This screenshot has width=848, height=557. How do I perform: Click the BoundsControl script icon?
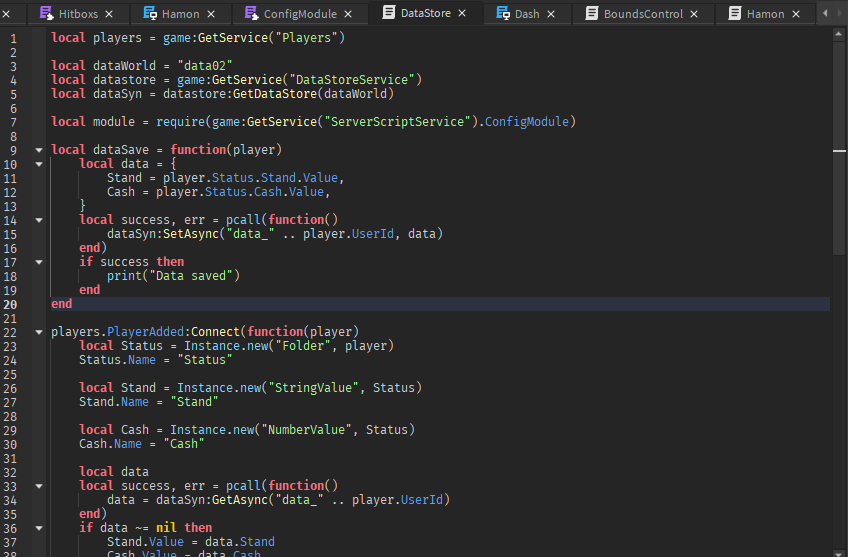[x=592, y=13]
